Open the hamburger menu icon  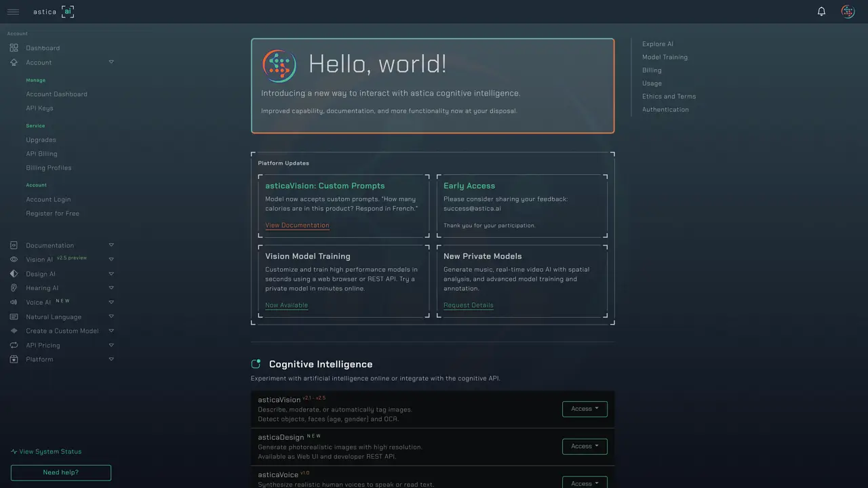(13, 12)
